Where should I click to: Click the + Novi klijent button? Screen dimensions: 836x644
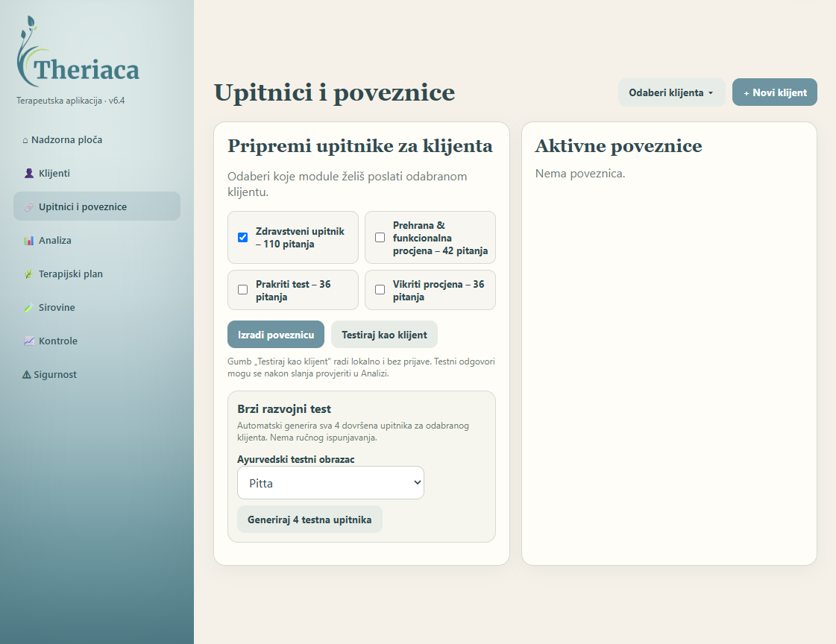[x=775, y=92]
